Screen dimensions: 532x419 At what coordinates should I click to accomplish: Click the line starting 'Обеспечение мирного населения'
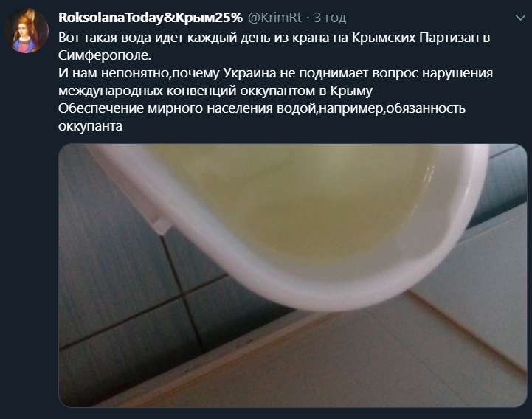262,108
